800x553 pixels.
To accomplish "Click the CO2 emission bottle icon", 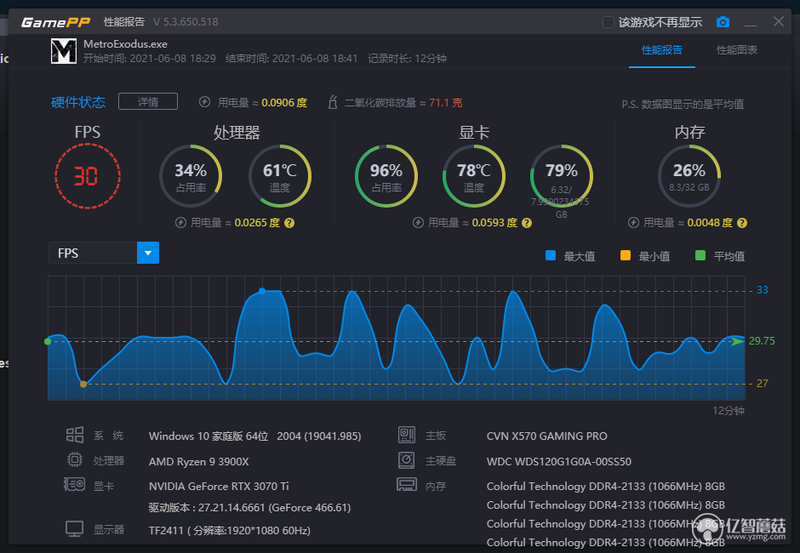I will 333,102.
